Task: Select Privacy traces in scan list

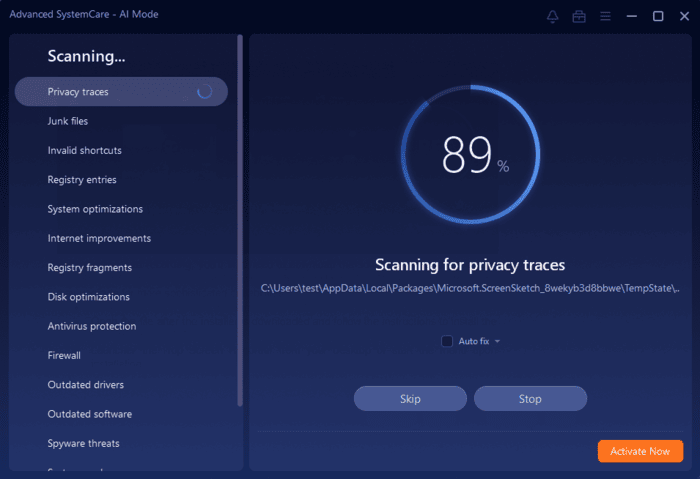Action: pos(78,92)
